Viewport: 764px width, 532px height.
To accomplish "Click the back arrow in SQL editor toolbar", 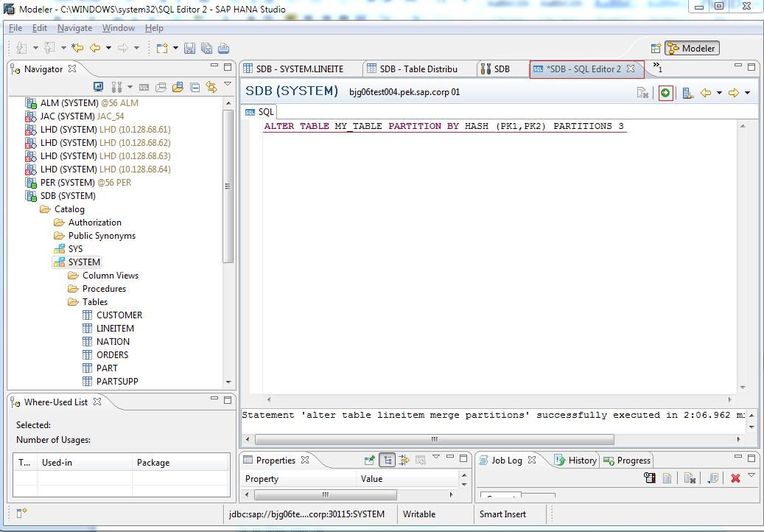I will (x=706, y=93).
